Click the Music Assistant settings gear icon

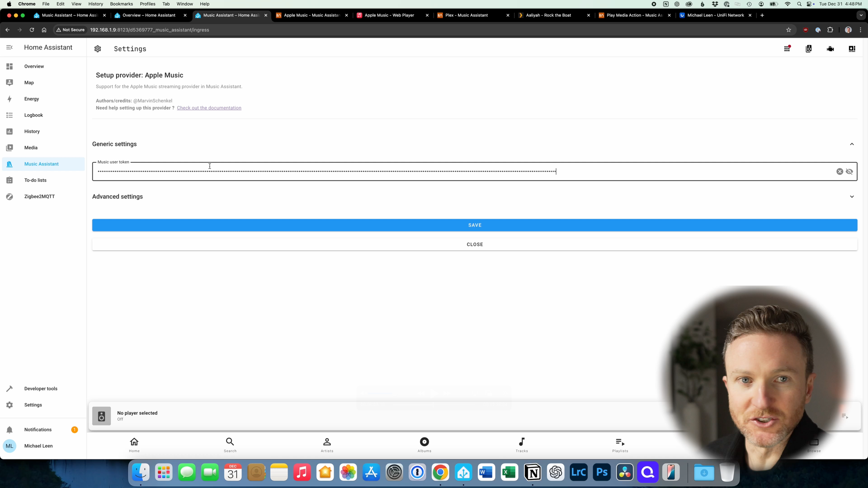98,49
